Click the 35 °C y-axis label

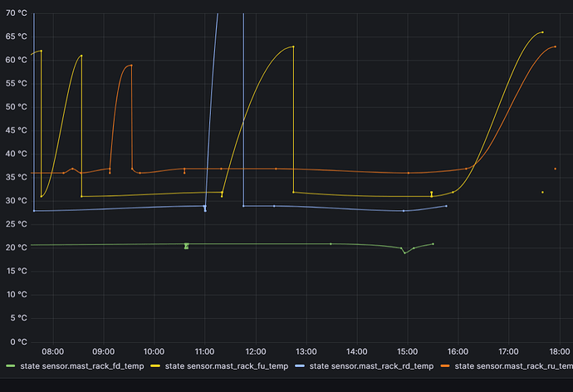16,177
